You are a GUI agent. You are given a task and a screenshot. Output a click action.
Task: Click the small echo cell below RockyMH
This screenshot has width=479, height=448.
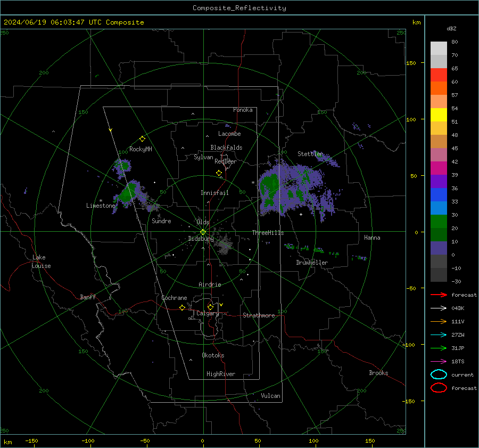tap(122, 168)
